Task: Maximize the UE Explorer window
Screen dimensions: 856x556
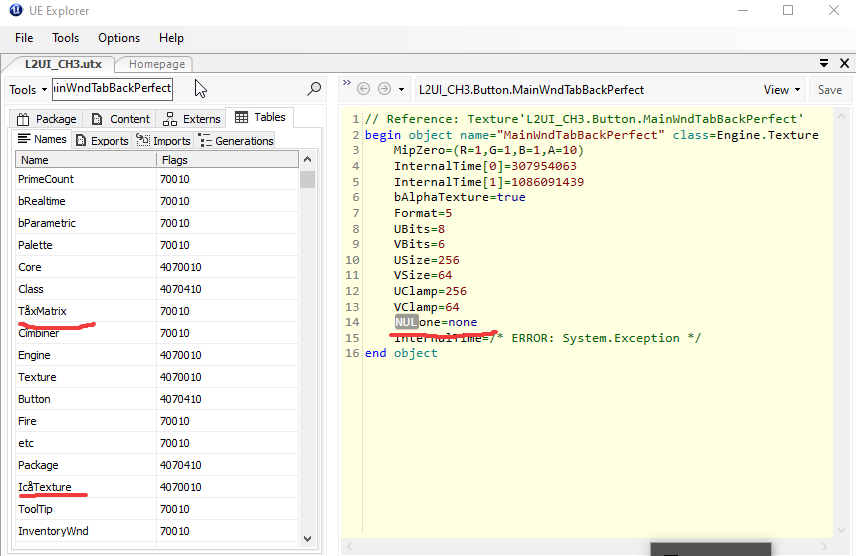Action: click(x=788, y=10)
